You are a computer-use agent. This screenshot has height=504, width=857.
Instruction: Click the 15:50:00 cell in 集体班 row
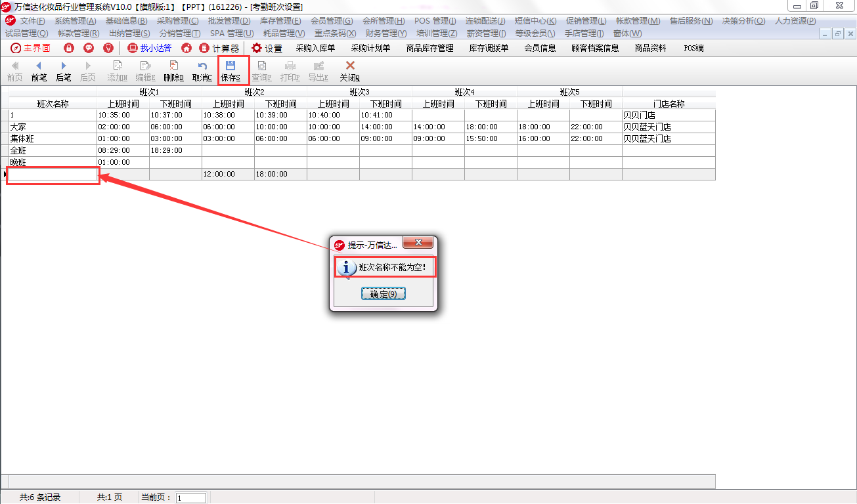pyautogui.click(x=491, y=138)
